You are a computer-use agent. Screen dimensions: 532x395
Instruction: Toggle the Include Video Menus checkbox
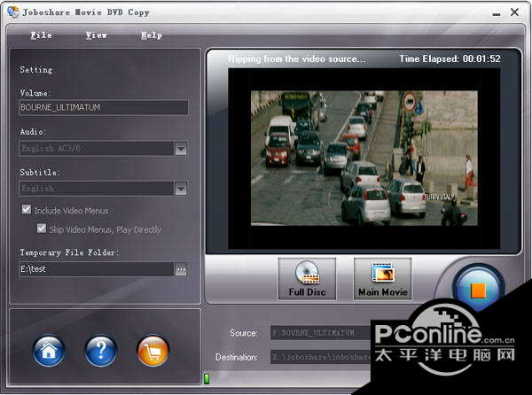pyautogui.click(x=27, y=211)
